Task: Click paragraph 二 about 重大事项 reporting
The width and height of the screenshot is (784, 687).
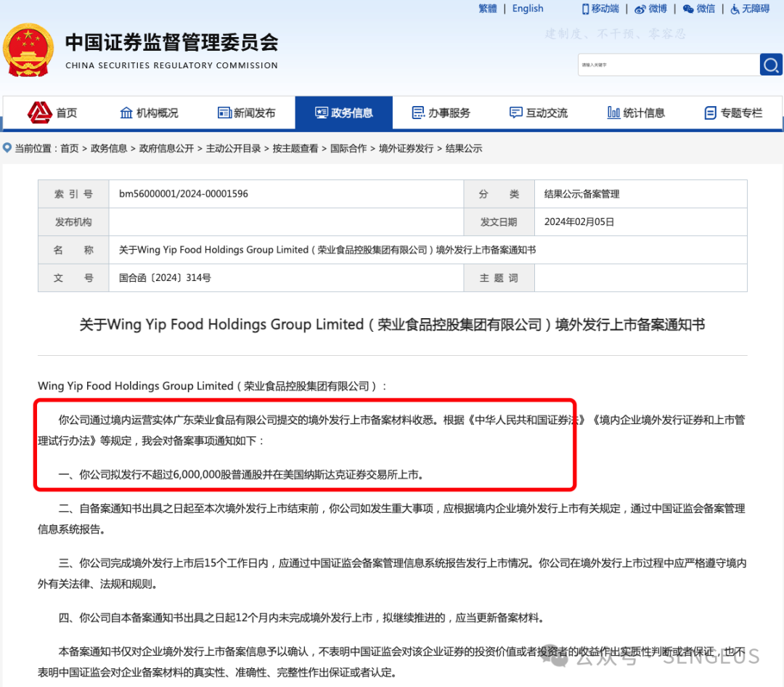Action: 391,519
